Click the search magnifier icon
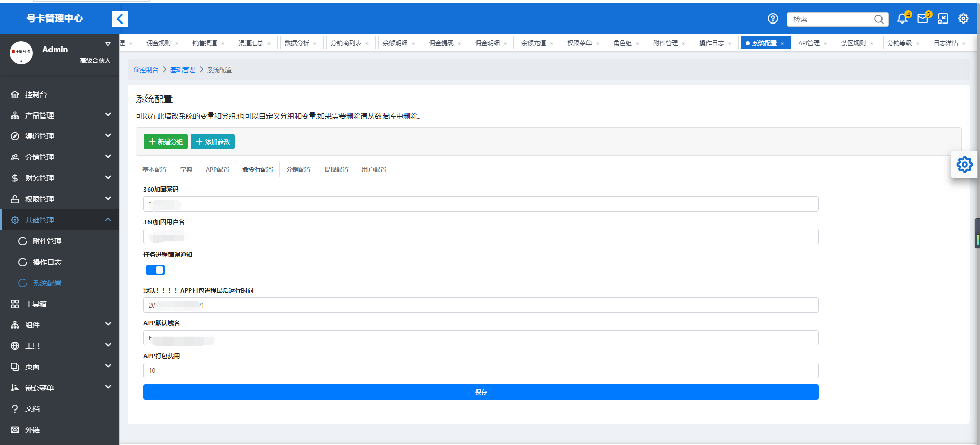 pos(879,19)
